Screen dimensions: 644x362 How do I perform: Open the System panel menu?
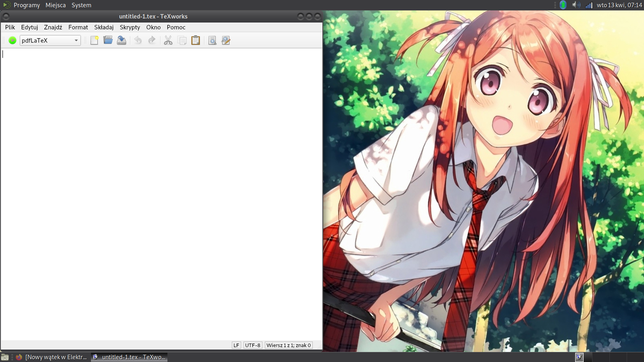[x=82, y=5]
